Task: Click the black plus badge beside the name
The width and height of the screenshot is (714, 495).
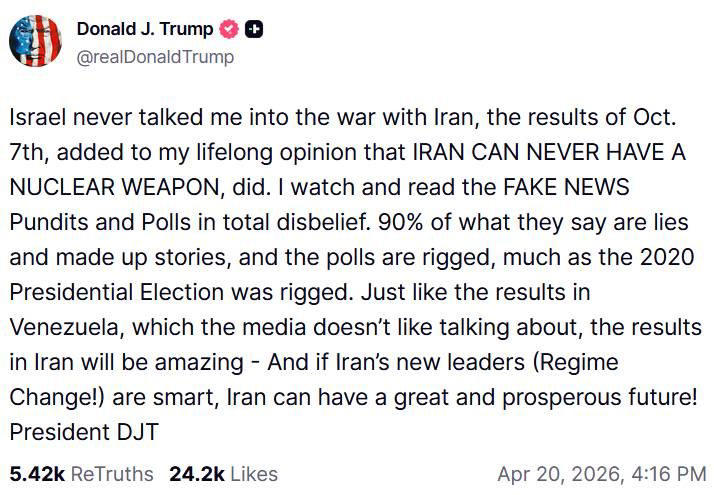Action: point(255,31)
